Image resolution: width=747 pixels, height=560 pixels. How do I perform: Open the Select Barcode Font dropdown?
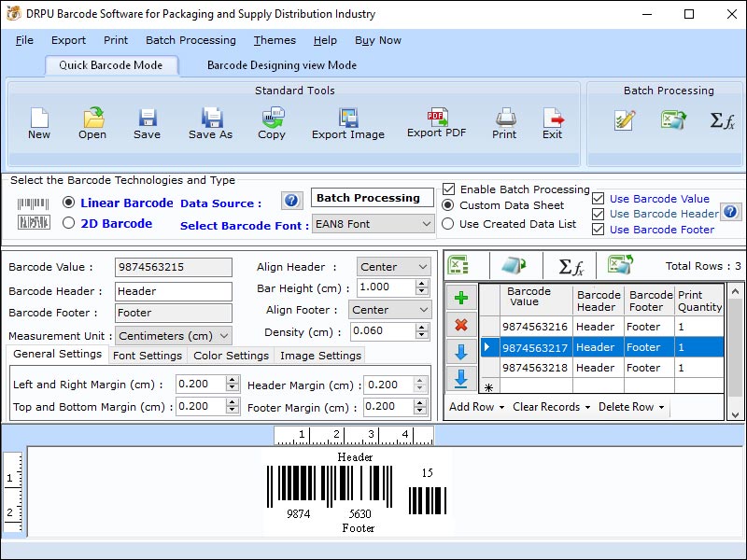pos(373,225)
